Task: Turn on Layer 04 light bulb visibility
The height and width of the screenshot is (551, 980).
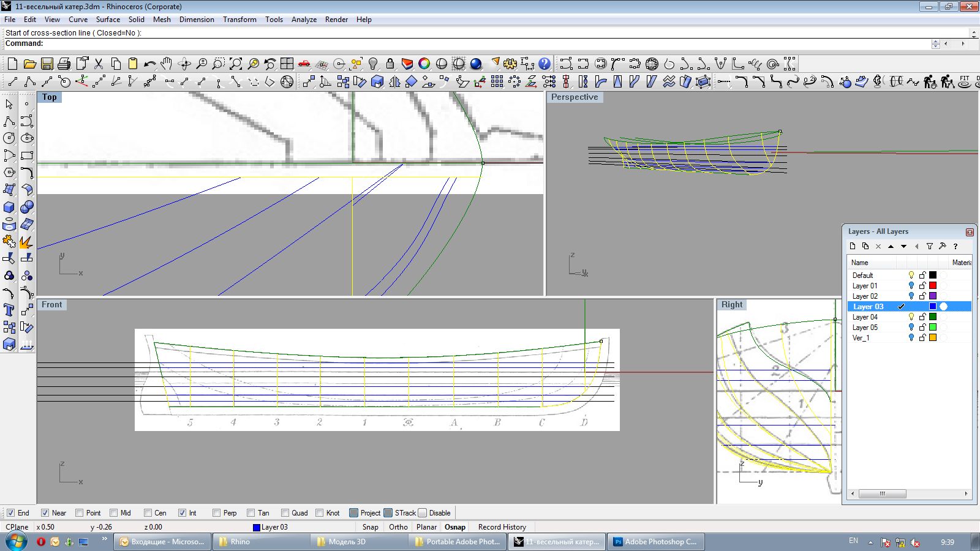Action: [911, 317]
